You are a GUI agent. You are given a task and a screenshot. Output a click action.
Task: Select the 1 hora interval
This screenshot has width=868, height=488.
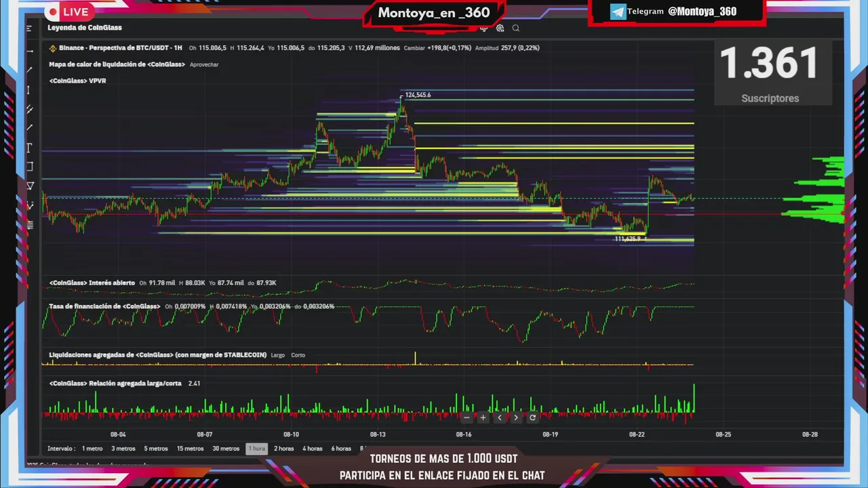point(257,449)
